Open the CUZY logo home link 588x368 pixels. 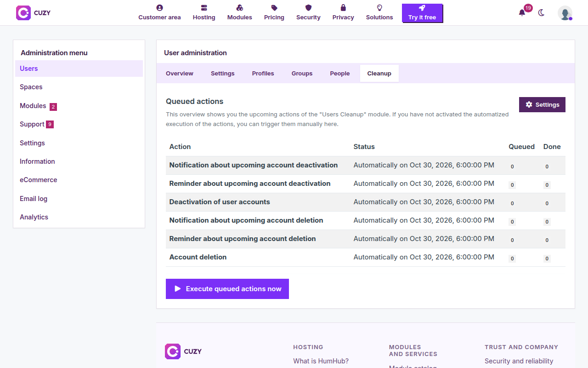point(33,13)
